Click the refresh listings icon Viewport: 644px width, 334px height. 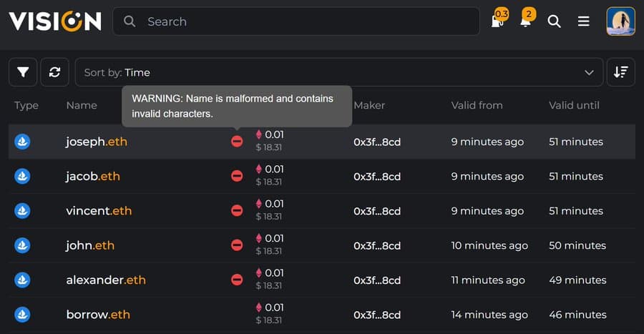point(54,72)
